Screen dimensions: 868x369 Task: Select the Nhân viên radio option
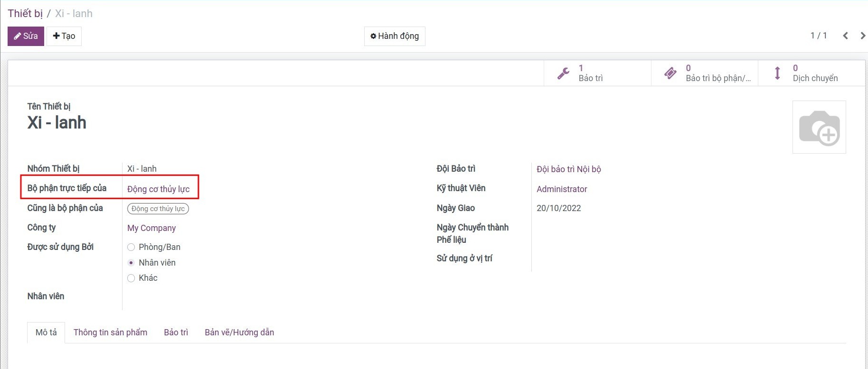[132, 263]
